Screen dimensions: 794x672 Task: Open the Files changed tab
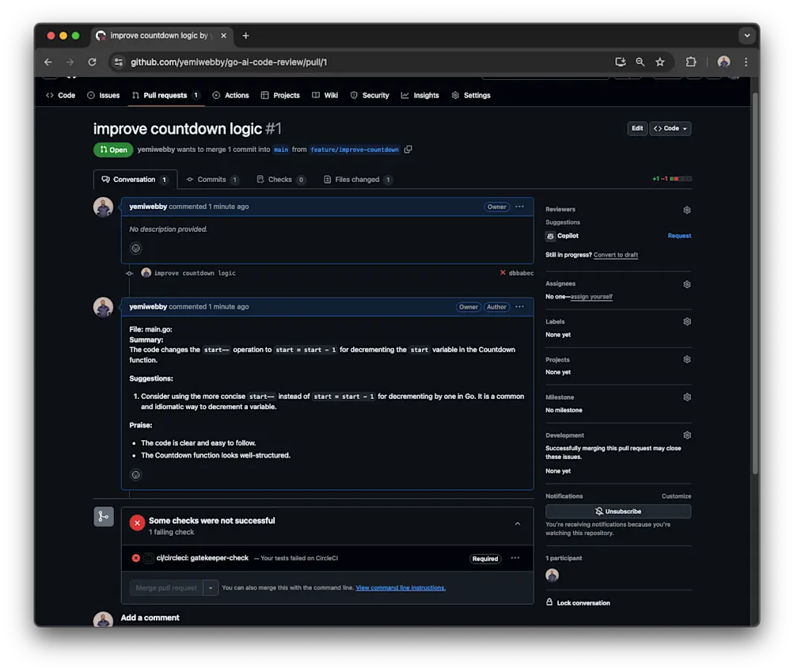[357, 179]
